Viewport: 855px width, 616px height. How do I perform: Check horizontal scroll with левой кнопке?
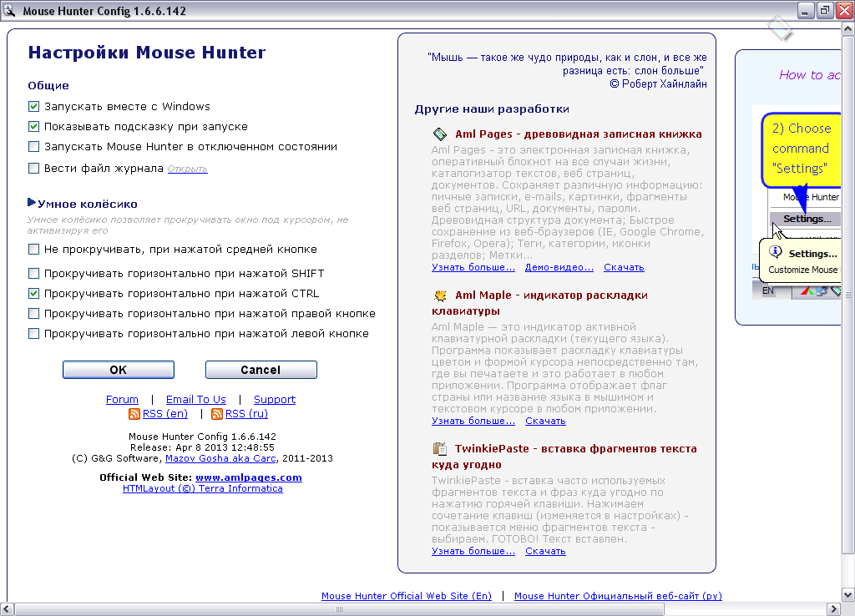pyautogui.click(x=33, y=334)
